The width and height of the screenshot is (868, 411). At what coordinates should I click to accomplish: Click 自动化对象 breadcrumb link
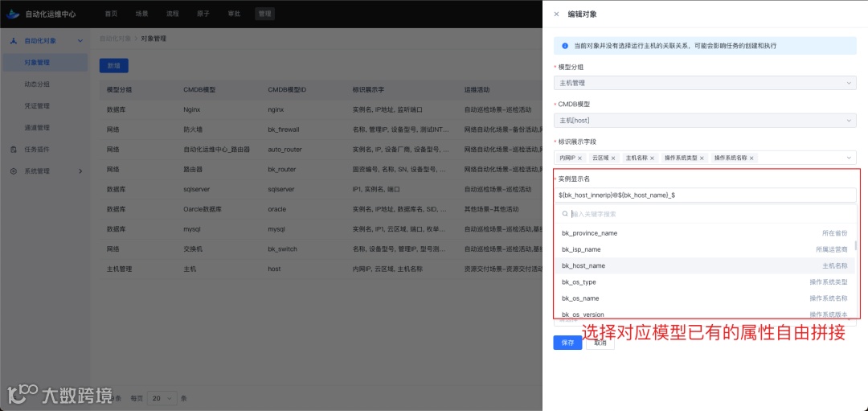coord(115,39)
